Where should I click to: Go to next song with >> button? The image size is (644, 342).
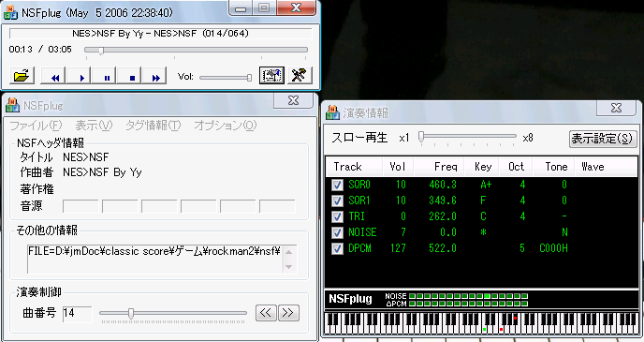click(x=288, y=313)
